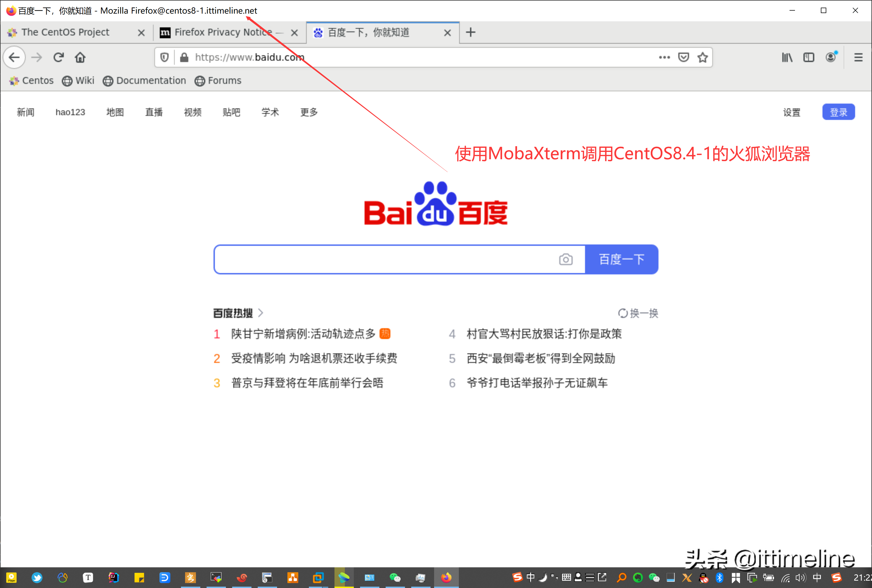872x588 pixels.
Task: Open Wiki bookmark
Action: point(78,81)
